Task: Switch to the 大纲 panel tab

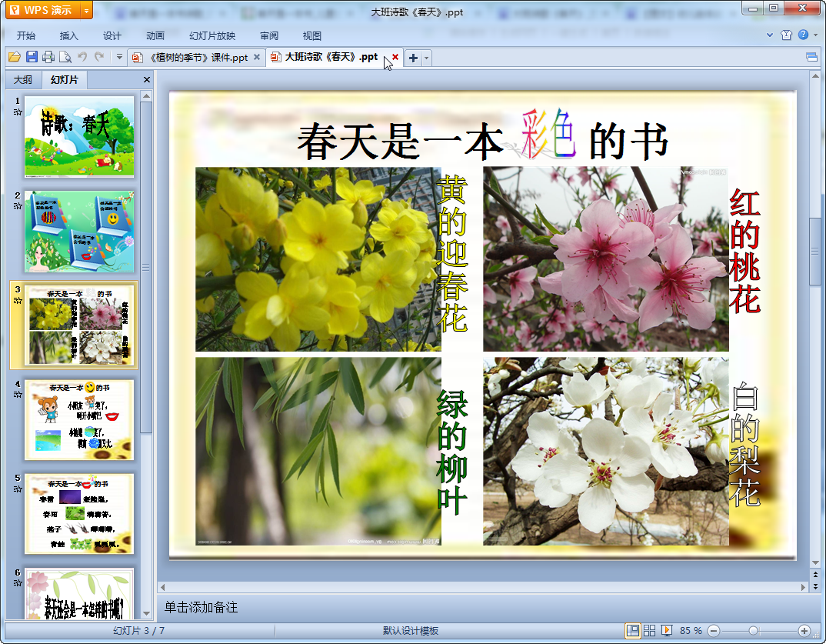Action: pyautogui.click(x=23, y=79)
